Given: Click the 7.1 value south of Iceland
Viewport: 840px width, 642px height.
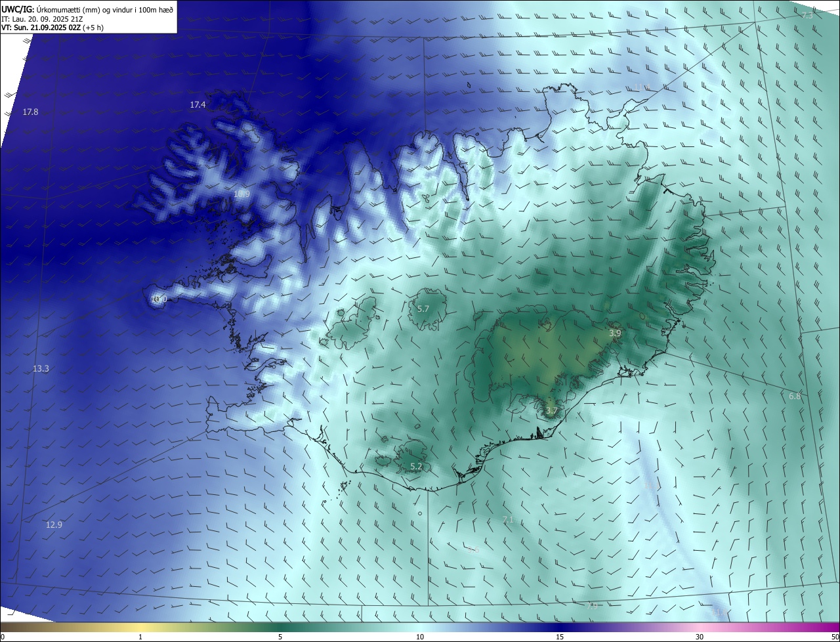Looking at the screenshot, I should (508, 520).
